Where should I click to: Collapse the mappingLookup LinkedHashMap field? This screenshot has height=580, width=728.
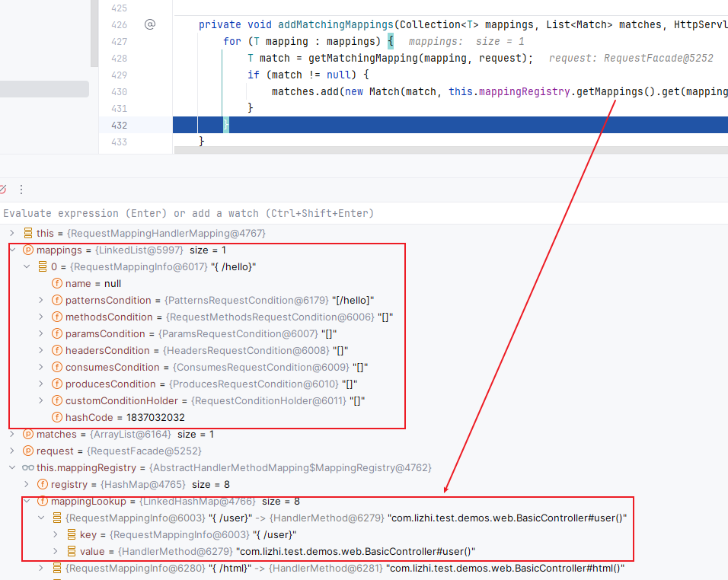pyautogui.click(x=27, y=501)
